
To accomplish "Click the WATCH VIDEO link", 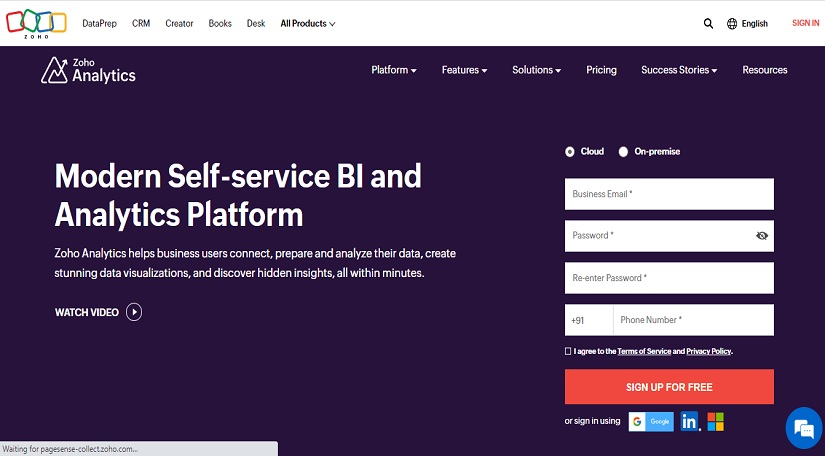I will click(87, 312).
